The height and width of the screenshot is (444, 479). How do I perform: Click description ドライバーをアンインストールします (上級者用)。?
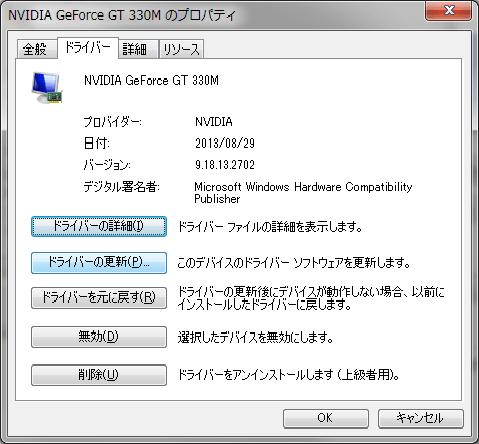pyautogui.click(x=289, y=375)
